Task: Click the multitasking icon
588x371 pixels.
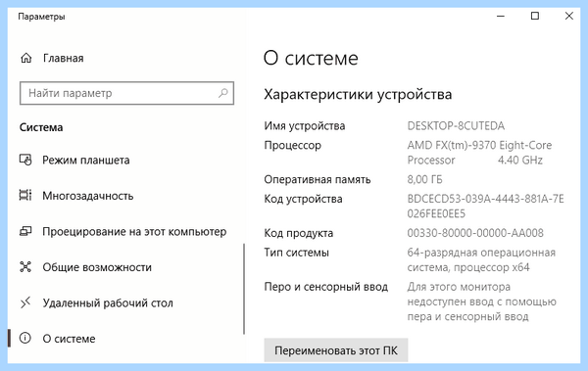Action: pyautogui.click(x=25, y=195)
